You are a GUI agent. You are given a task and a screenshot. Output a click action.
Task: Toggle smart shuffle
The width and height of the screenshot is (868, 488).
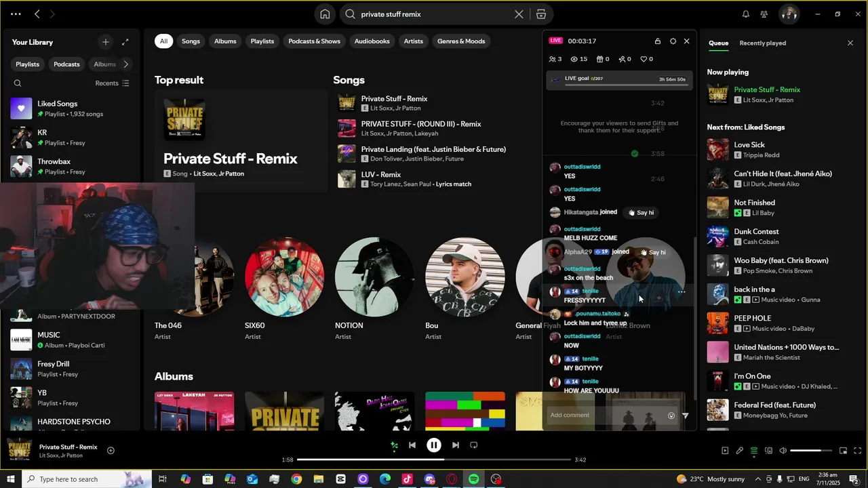pos(394,445)
